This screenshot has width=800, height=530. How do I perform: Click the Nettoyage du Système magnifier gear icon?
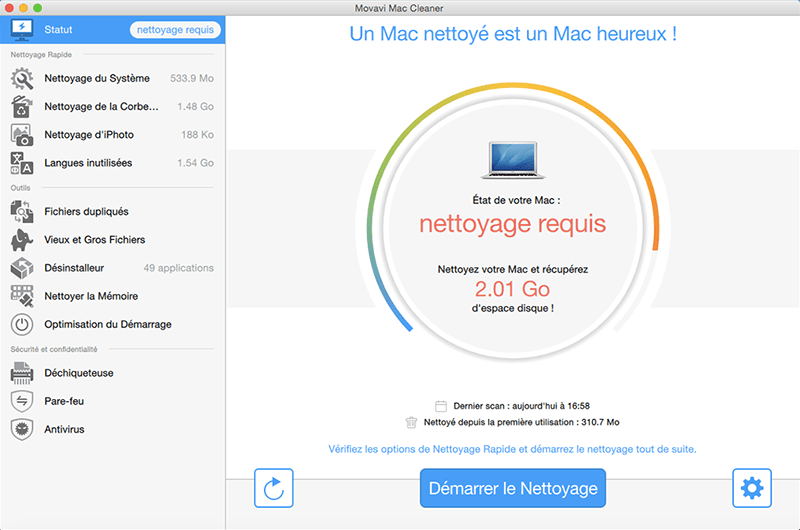(22, 79)
